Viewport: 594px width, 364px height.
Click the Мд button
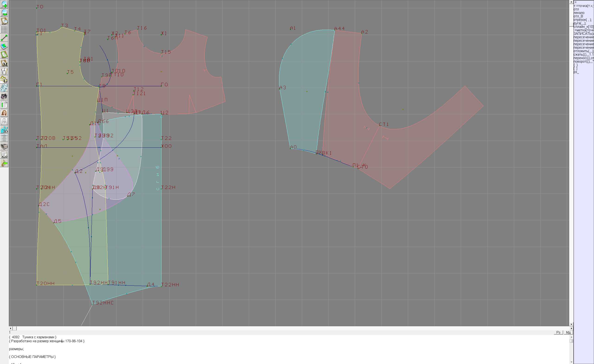point(568,332)
